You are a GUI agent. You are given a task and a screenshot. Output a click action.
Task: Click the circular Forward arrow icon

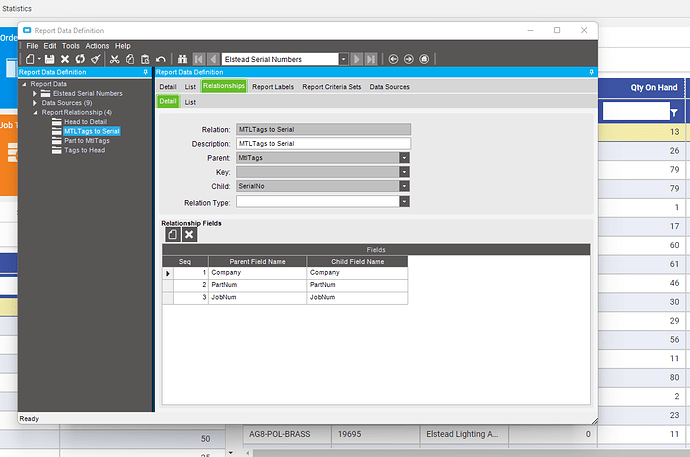[409, 59]
